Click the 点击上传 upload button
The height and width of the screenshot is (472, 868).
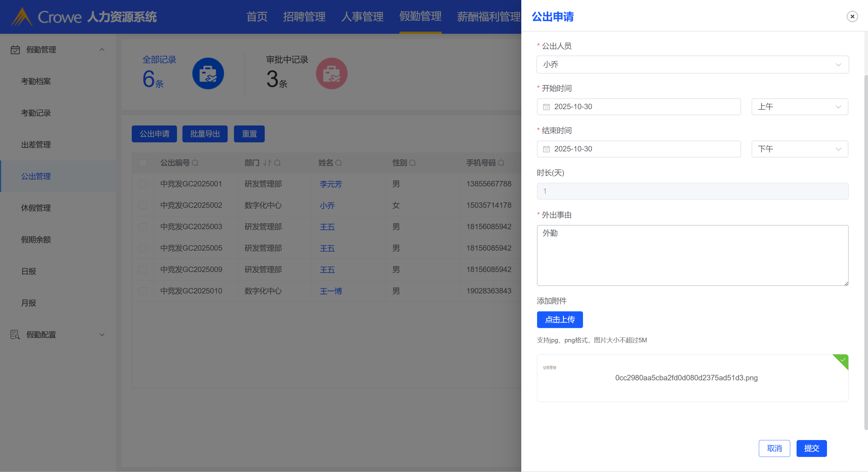[x=560, y=320]
